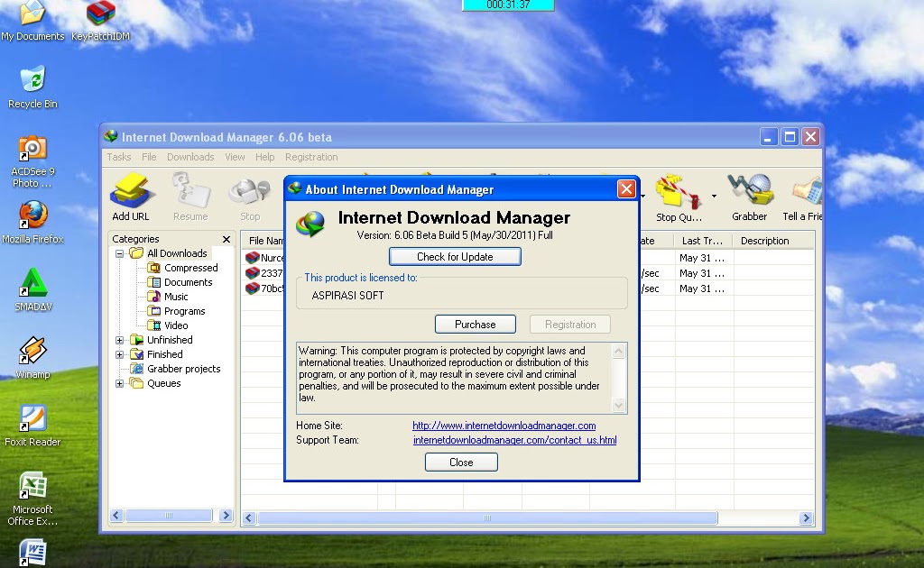Select the download row starting with 70bc
This screenshot has height=568, width=924.
(x=264, y=289)
